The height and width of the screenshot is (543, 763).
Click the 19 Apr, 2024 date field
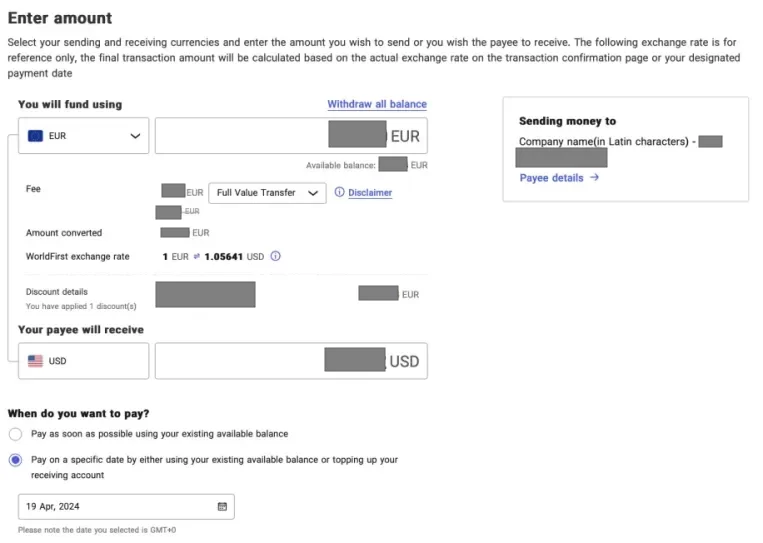(x=126, y=507)
